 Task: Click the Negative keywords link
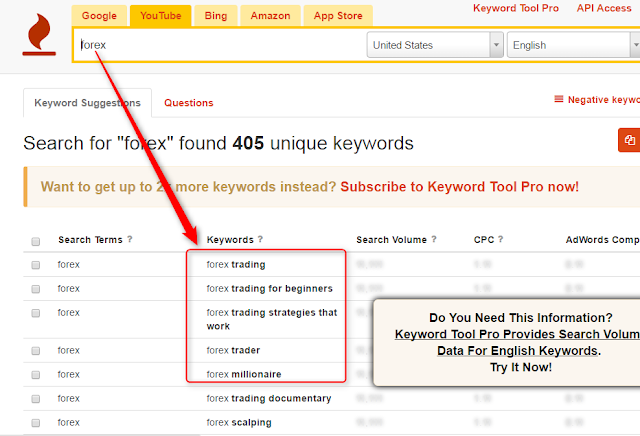point(604,100)
